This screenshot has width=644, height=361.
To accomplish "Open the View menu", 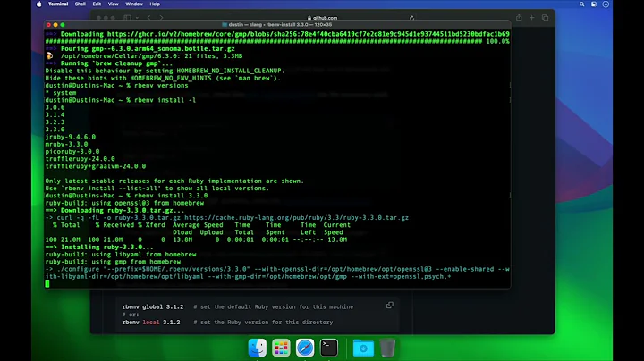I will pos(113,4).
